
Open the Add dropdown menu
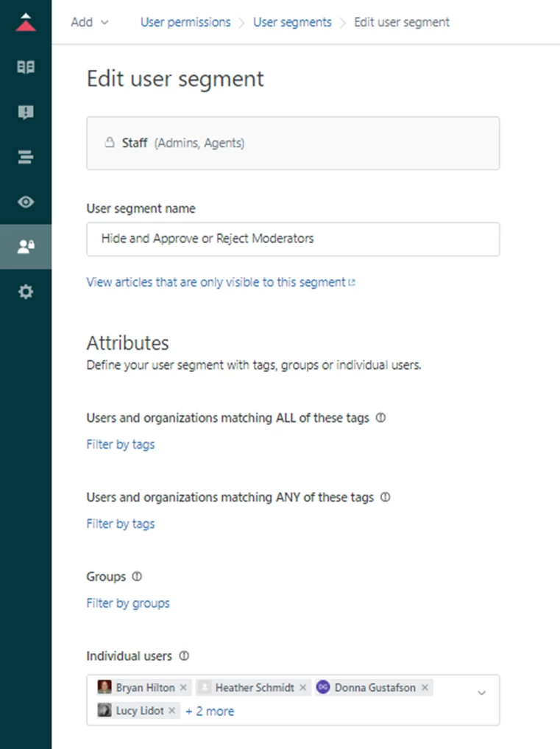pyautogui.click(x=90, y=22)
